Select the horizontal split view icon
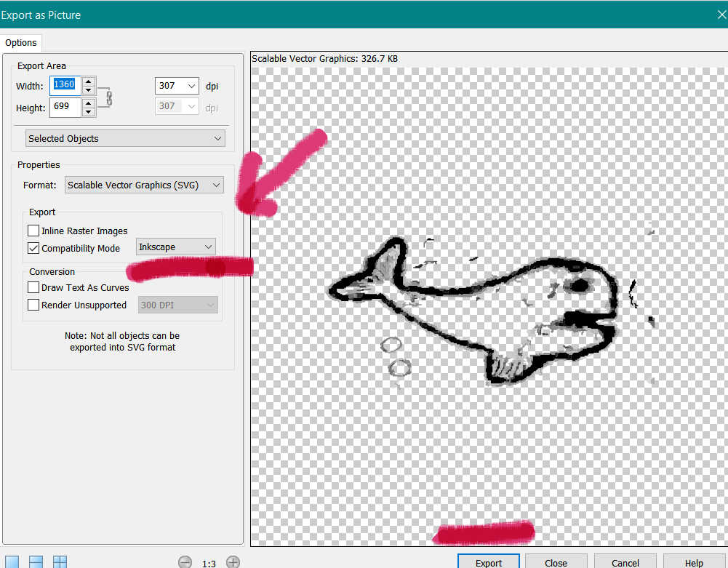 coord(36,561)
